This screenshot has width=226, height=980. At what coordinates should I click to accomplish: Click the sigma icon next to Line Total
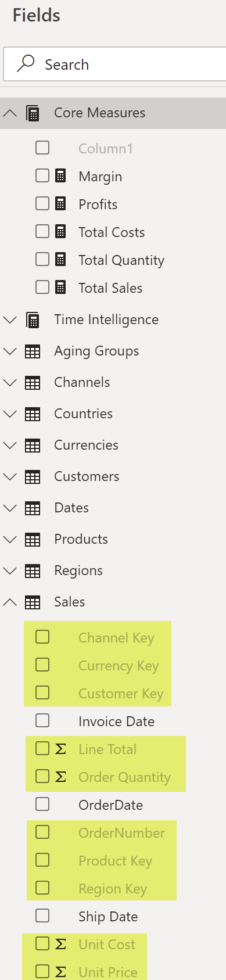point(60,749)
